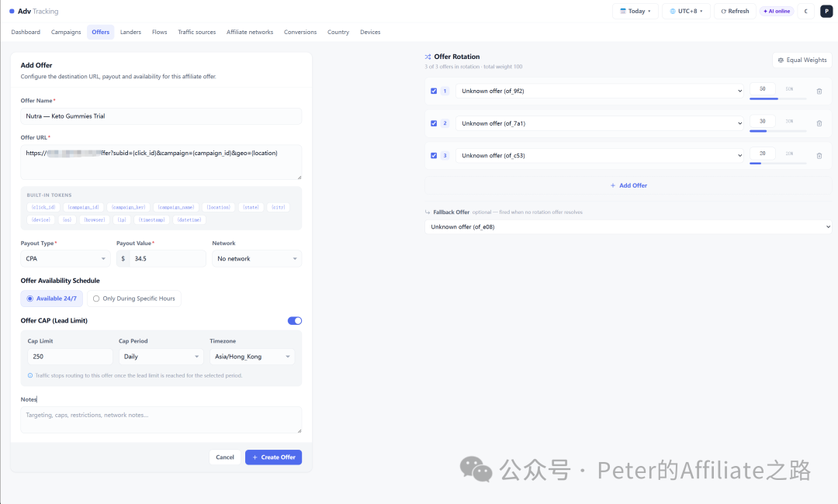
Task: Click the AI online status badge
Action: [x=777, y=11]
